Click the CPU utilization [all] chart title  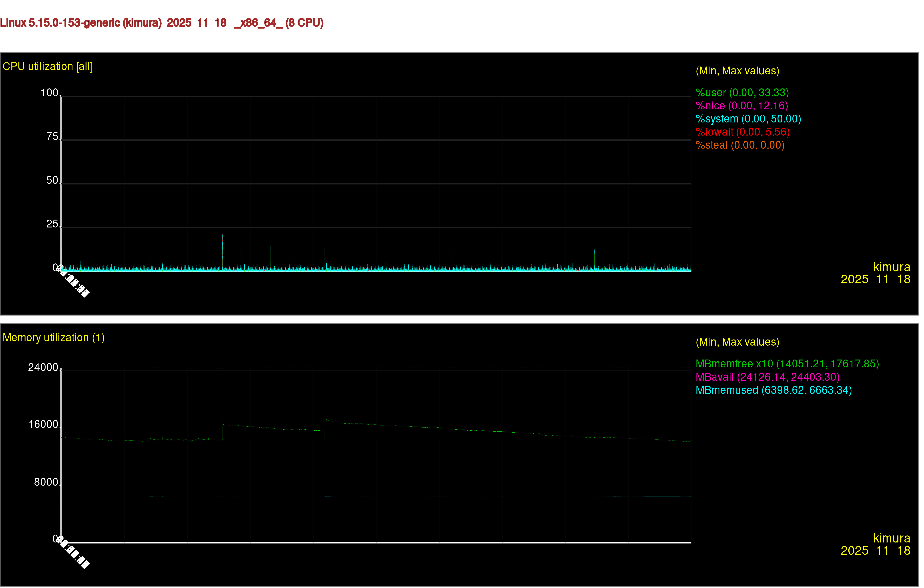click(48, 67)
